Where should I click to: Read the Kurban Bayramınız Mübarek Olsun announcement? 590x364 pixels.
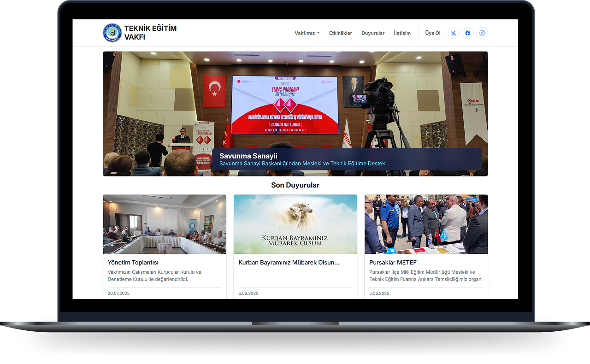pyautogui.click(x=289, y=263)
